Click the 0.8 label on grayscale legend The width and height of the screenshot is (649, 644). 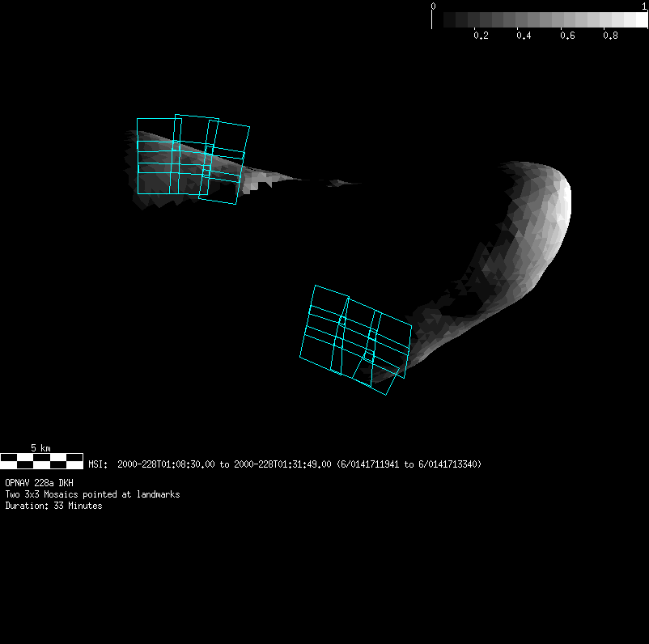610,36
